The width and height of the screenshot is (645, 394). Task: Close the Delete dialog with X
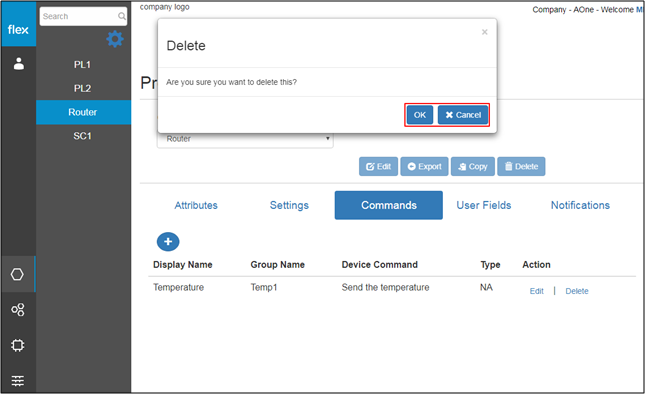pyautogui.click(x=485, y=32)
